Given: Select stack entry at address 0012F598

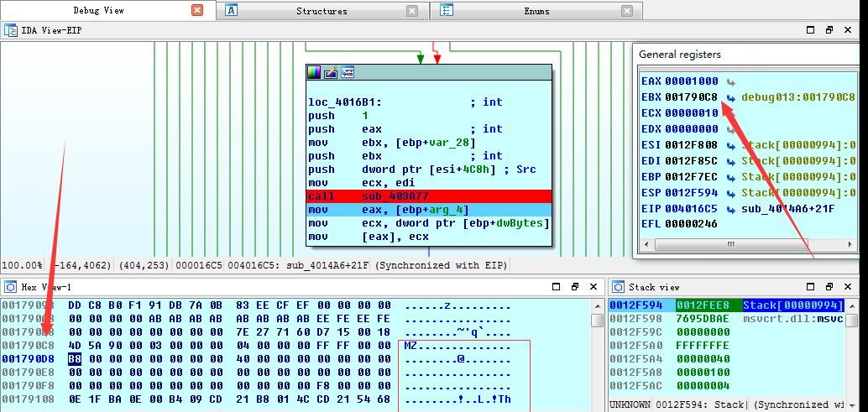Looking at the screenshot, I should [x=728, y=319].
